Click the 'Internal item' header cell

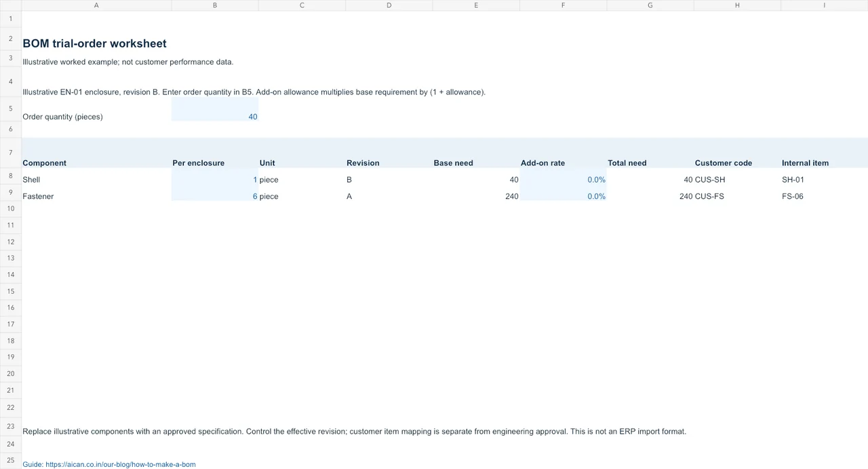(825, 153)
